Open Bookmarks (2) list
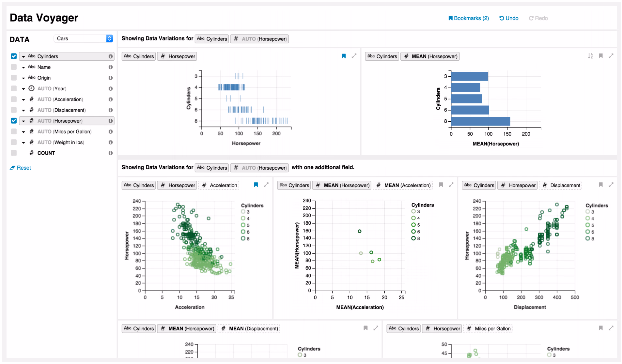The width and height of the screenshot is (622, 364). tap(469, 18)
